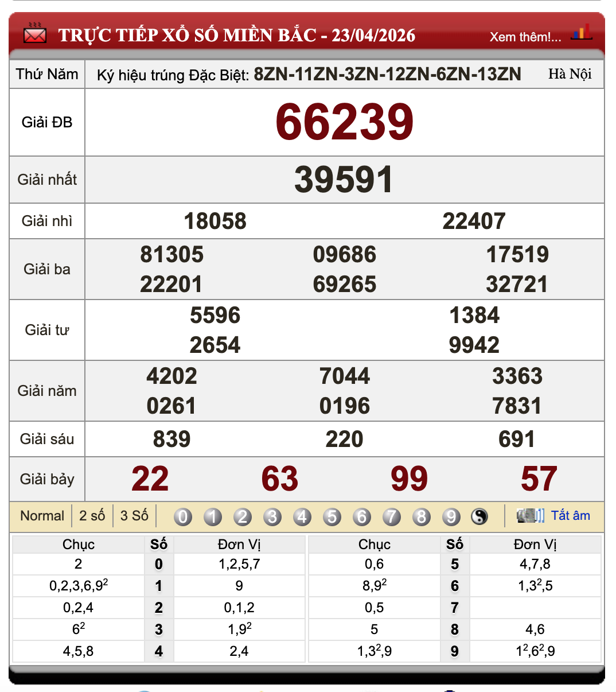
Task: Select the digit 4 filter icon
Action: (302, 516)
